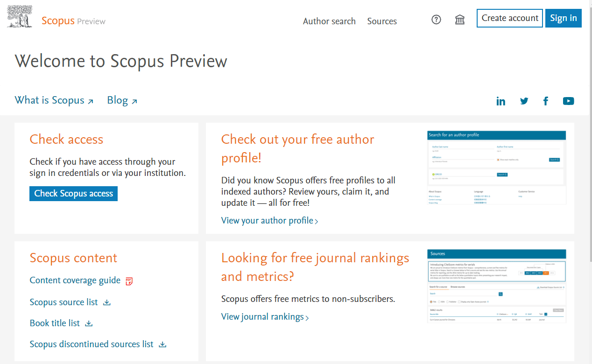Open Scopus LinkedIn page icon
The image size is (592, 364).
(501, 101)
